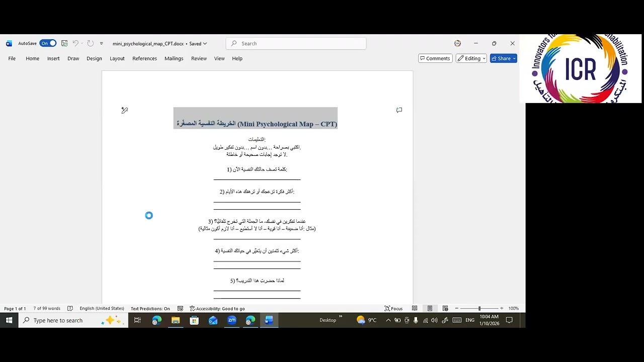
Task: Switch to Web Layout view
Action: pos(445,308)
